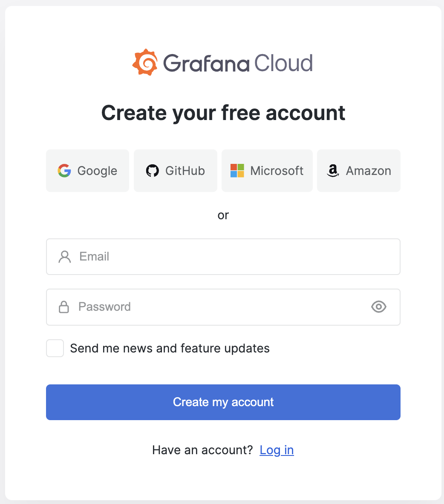Viewport: 444px width, 504px height.
Task: Click the user silhouette icon in Email field
Action: 65,257
